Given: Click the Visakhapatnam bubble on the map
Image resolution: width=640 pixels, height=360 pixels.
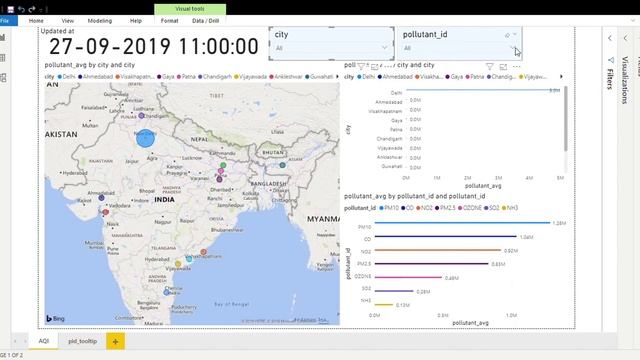Looking at the screenshot, I should pos(203,252).
